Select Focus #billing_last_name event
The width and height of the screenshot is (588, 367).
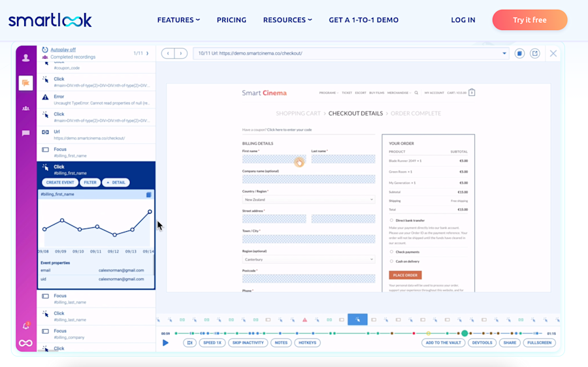coord(96,299)
